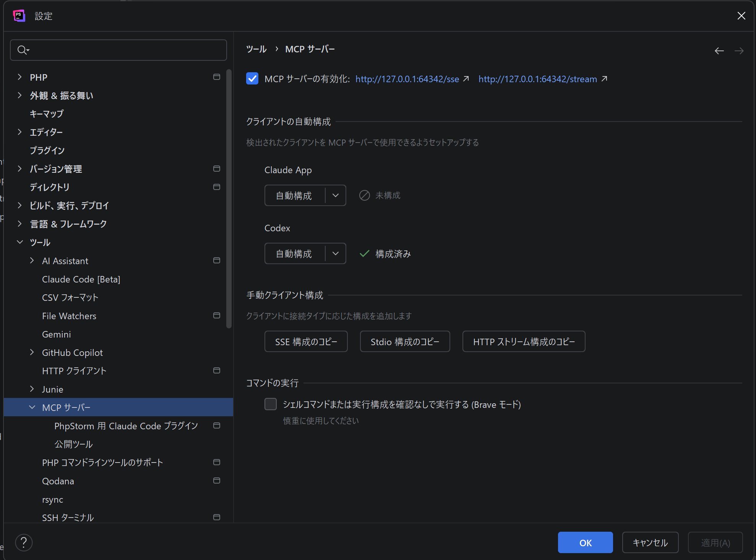Click the PhpStorm logo in title bar

coord(19,16)
